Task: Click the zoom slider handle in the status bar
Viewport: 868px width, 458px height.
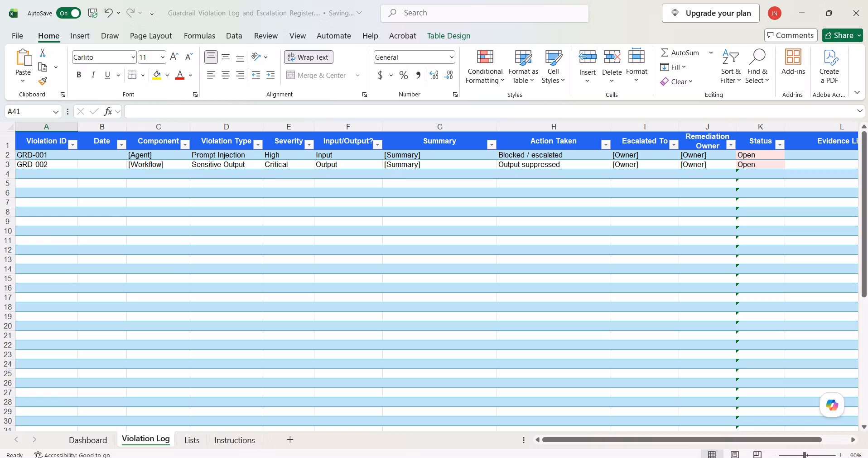Action: click(805, 455)
